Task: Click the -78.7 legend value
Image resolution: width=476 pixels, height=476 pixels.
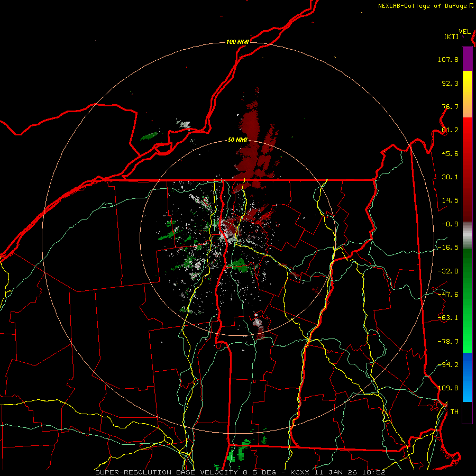Action: click(x=448, y=342)
